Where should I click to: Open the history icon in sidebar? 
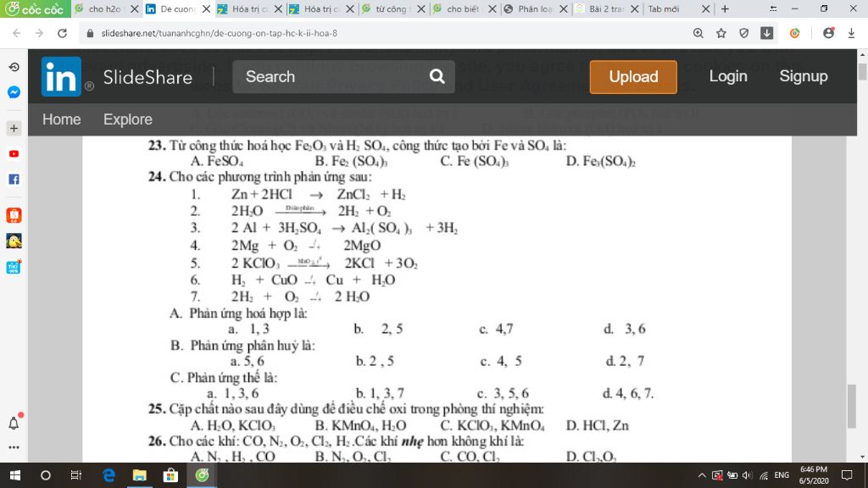click(14, 67)
